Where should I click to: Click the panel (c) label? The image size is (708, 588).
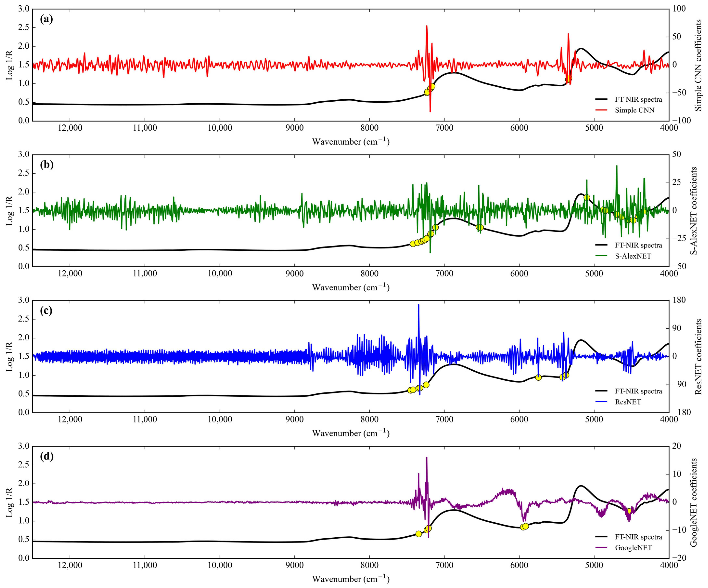pyautogui.click(x=46, y=311)
